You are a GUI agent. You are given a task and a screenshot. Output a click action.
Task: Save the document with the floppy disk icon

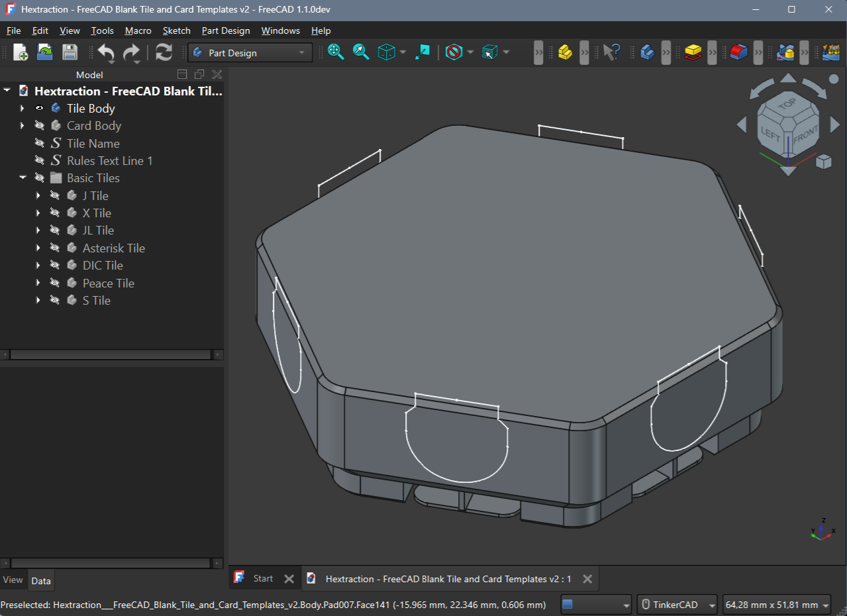[x=70, y=52]
